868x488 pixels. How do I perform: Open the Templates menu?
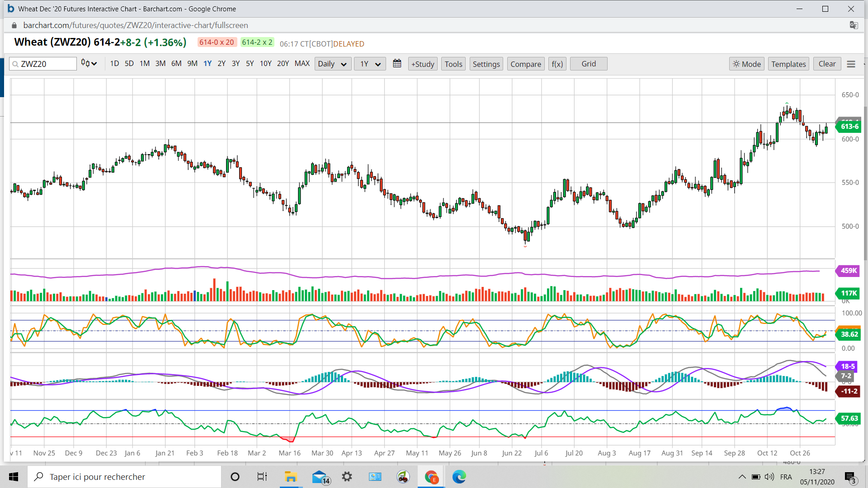coord(788,64)
